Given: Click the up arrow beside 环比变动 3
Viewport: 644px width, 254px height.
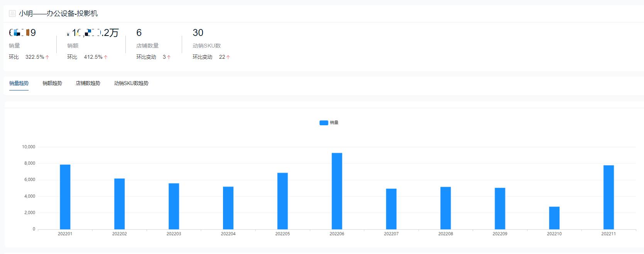Looking at the screenshot, I should pos(169,57).
